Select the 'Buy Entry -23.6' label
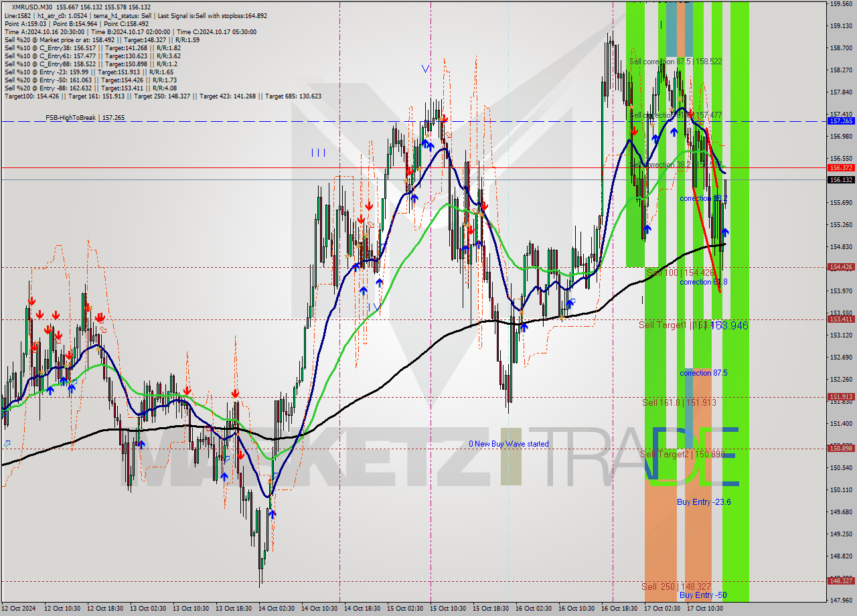Image resolution: width=857 pixels, height=616 pixels. pyautogui.click(x=704, y=502)
